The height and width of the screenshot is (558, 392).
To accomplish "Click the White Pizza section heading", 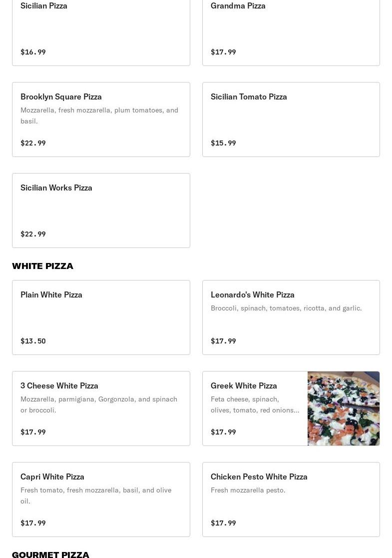I will click(x=42, y=266).
